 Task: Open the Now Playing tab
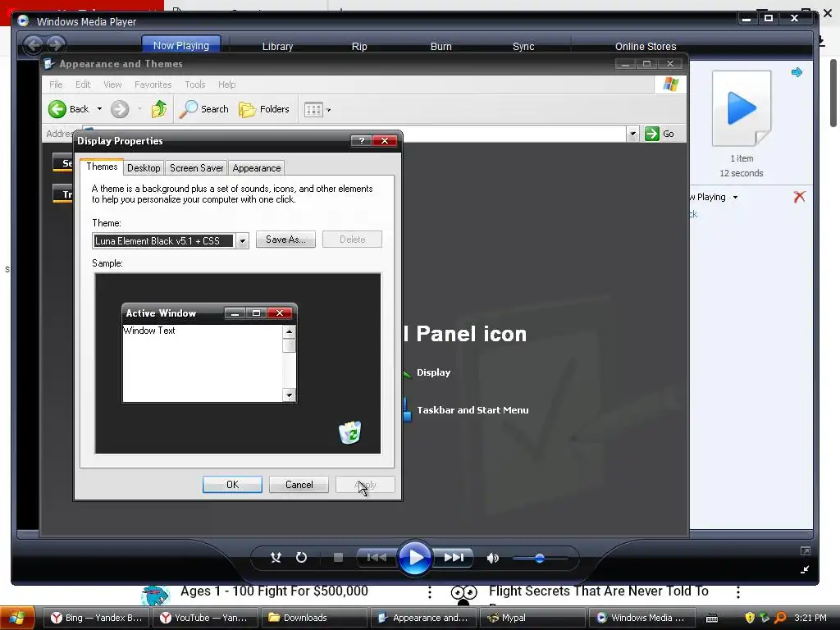click(x=181, y=46)
